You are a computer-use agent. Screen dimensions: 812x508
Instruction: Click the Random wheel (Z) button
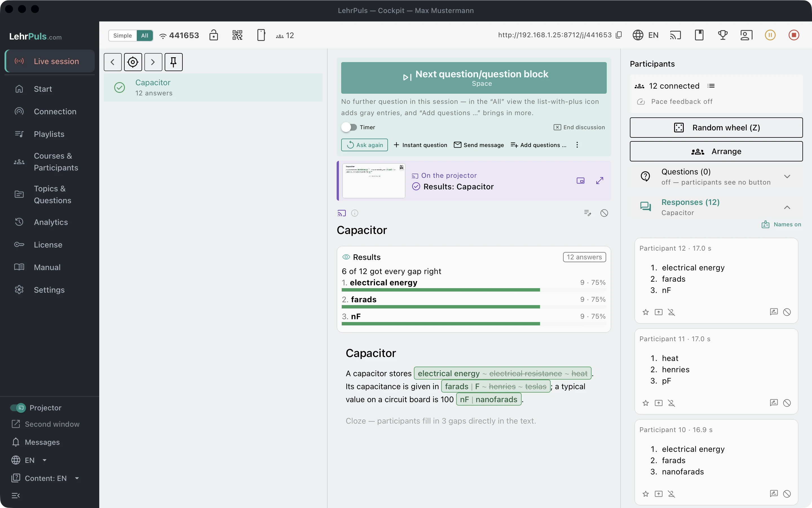tap(716, 128)
